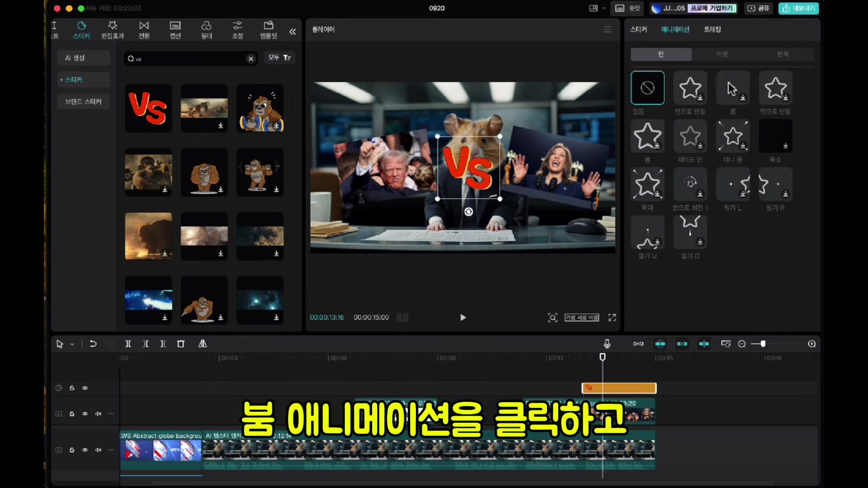Enter fullscreen preview mode
This screenshot has height=488, width=868.
[612, 318]
